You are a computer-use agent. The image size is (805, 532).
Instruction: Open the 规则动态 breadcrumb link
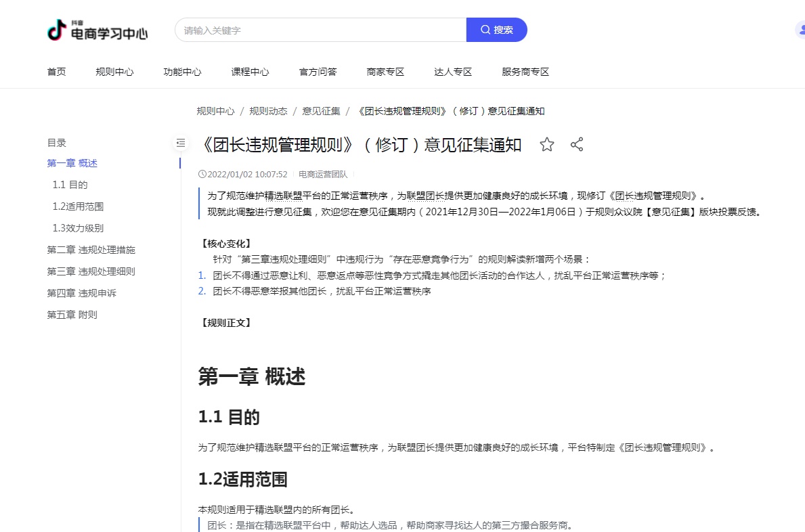tap(267, 110)
